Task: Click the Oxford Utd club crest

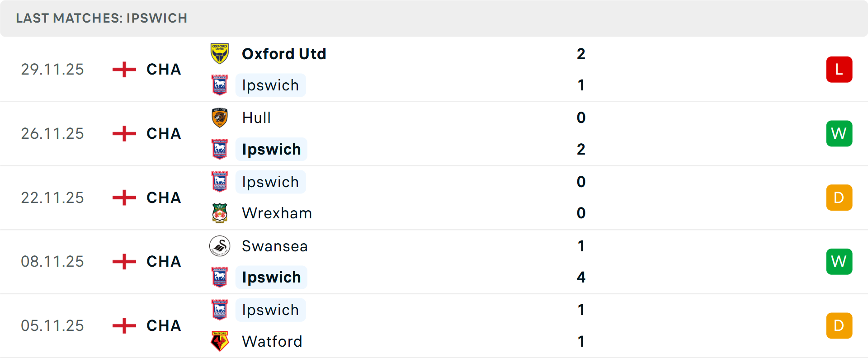Action: pyautogui.click(x=219, y=53)
